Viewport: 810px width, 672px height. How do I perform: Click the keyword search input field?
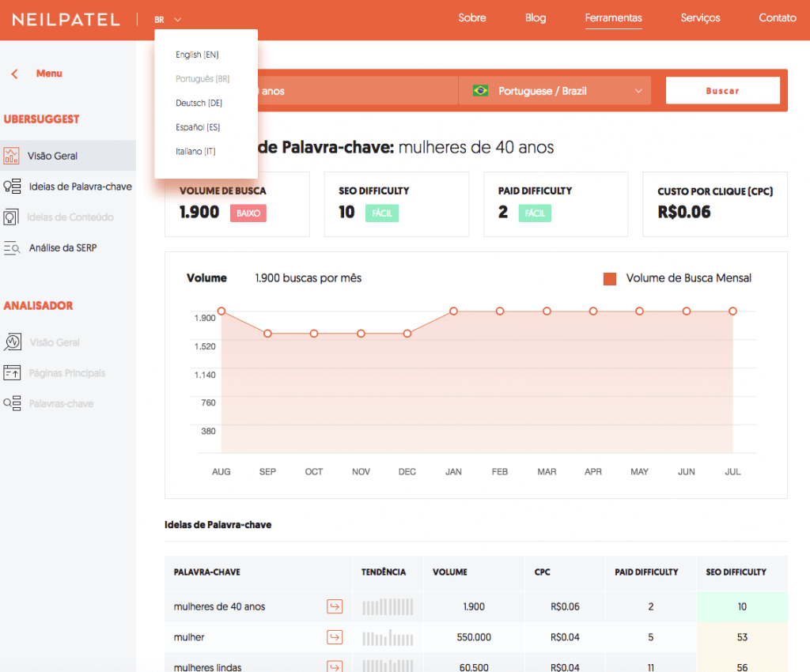pyautogui.click(x=358, y=91)
